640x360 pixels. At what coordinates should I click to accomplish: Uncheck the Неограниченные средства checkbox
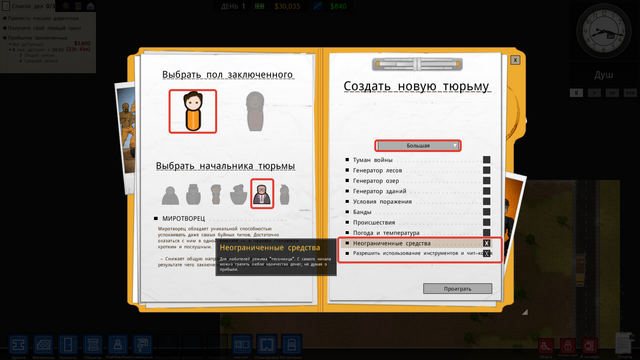[487, 243]
